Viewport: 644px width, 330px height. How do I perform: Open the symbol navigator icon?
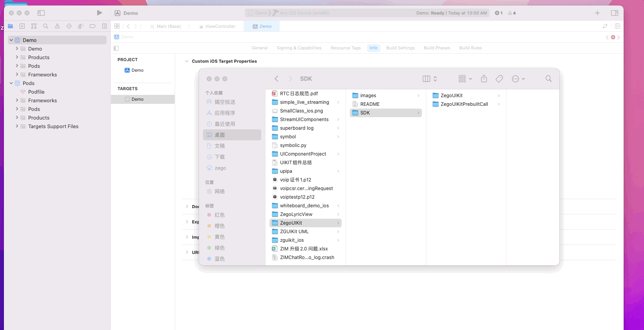coord(34,26)
